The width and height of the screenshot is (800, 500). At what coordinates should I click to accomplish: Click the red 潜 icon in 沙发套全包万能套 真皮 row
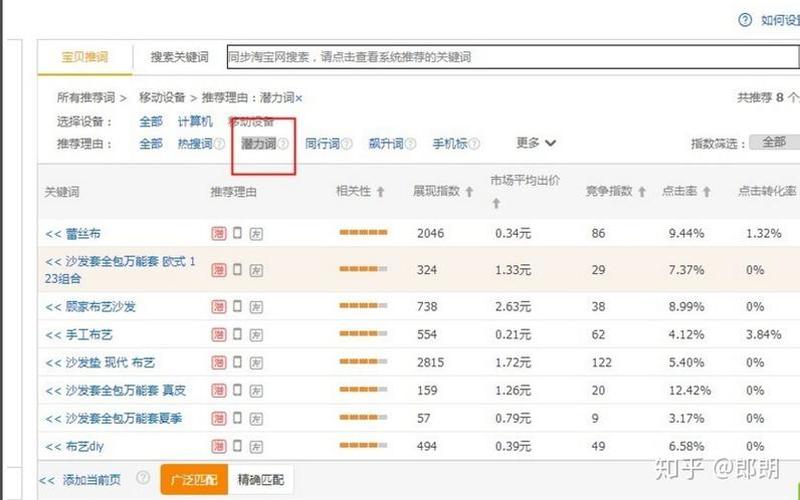click(x=219, y=390)
